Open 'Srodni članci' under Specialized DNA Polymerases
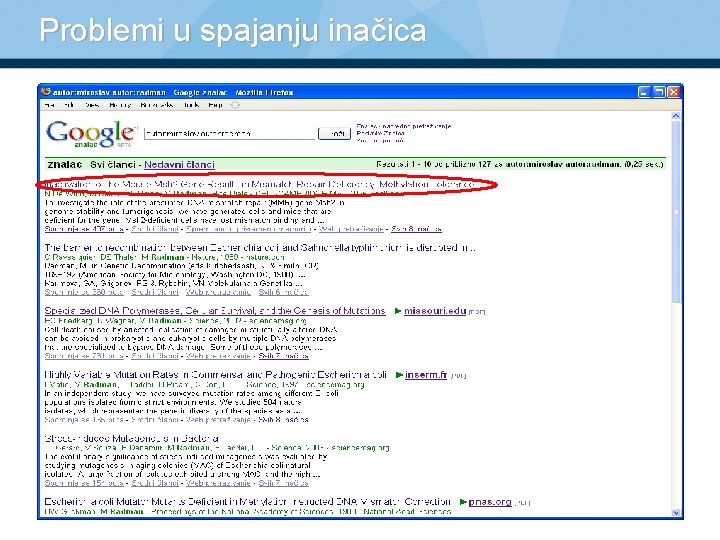This screenshot has width=720, height=540. coord(155,356)
